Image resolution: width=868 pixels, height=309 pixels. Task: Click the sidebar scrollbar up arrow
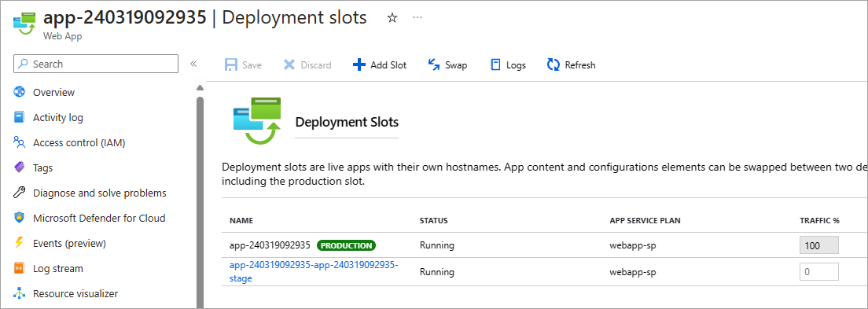[x=200, y=87]
